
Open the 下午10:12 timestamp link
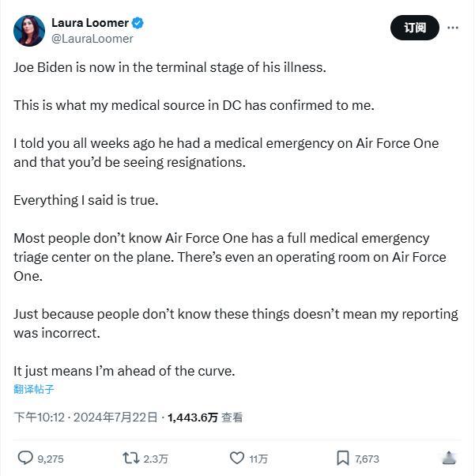40,417
